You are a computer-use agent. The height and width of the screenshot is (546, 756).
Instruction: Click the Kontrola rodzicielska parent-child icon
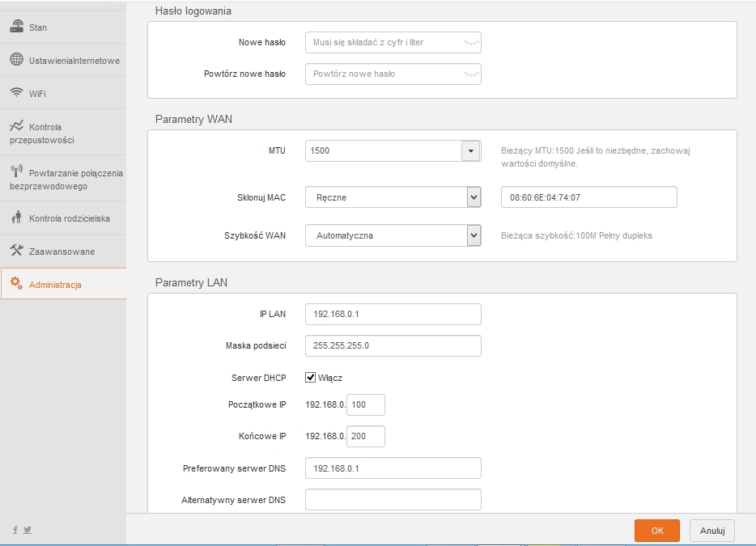pyautogui.click(x=17, y=217)
